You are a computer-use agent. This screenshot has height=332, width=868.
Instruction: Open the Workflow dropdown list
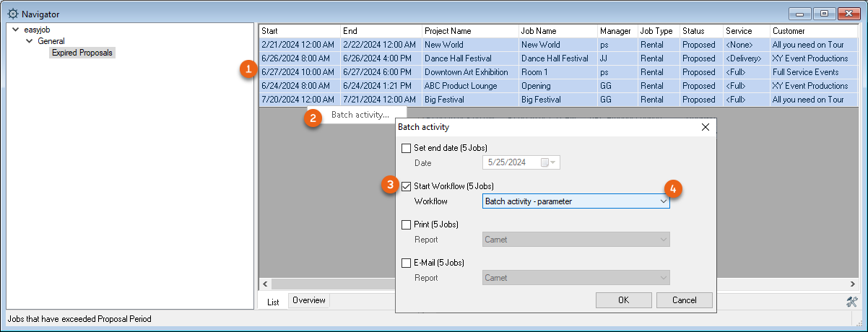(663, 201)
